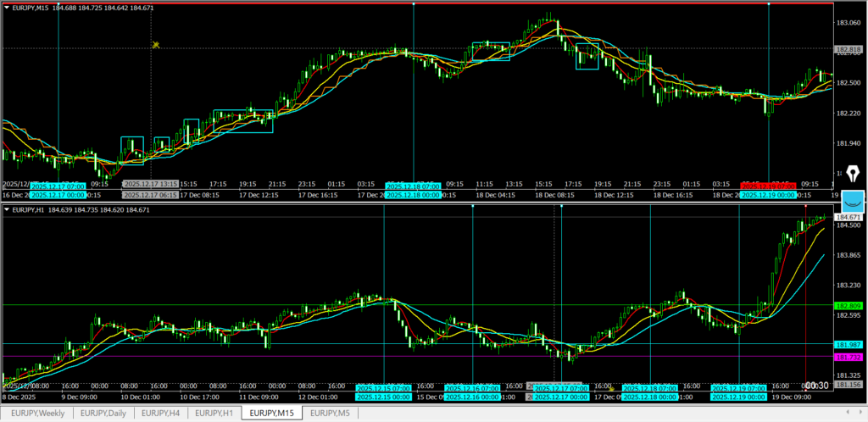The height and width of the screenshot is (422, 868).
Task: Go to the EURJPY,H1 tab
Action: [213, 413]
